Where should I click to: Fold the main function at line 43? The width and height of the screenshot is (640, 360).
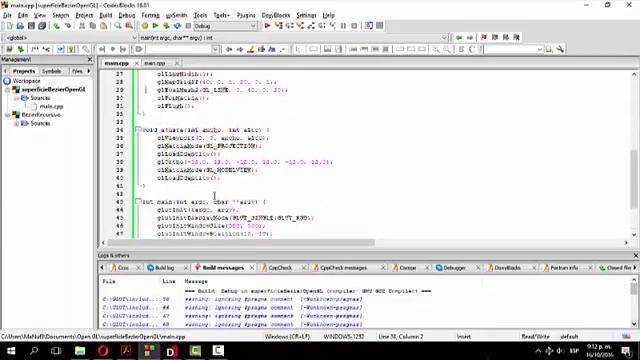click(x=138, y=201)
